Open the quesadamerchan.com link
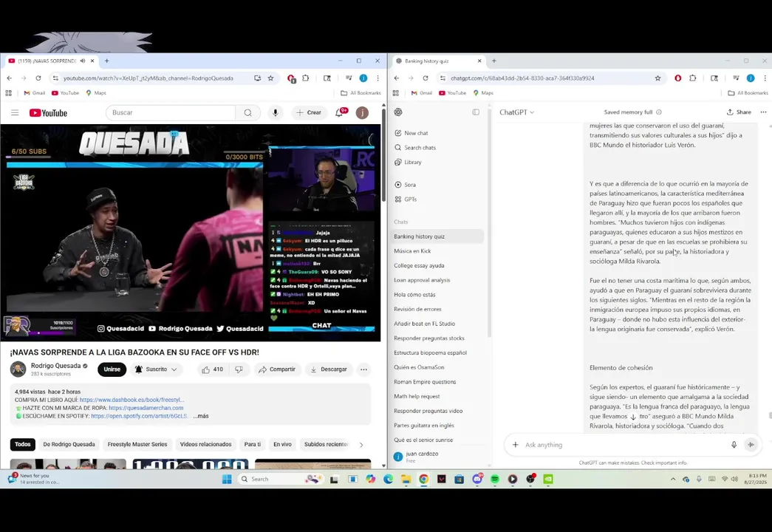Viewport: 772px width, 532px height. click(146, 408)
